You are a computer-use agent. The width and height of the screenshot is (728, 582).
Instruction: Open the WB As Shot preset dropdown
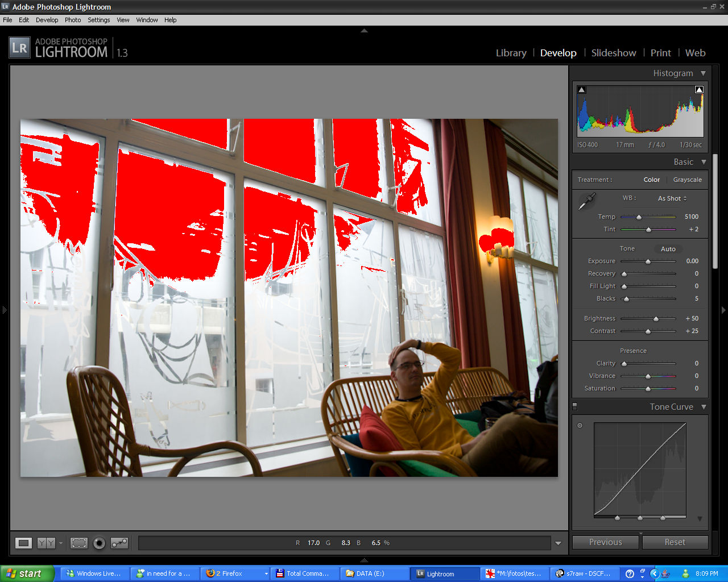(672, 198)
